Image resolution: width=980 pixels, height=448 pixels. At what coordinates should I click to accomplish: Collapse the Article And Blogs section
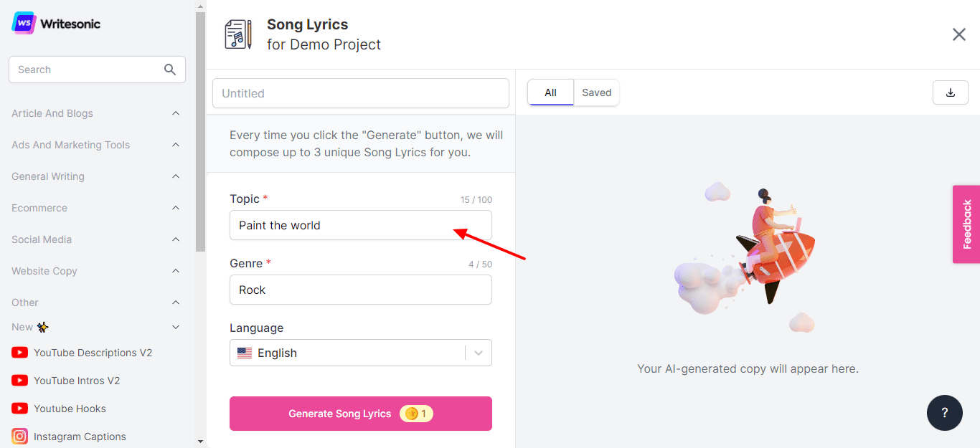point(176,113)
